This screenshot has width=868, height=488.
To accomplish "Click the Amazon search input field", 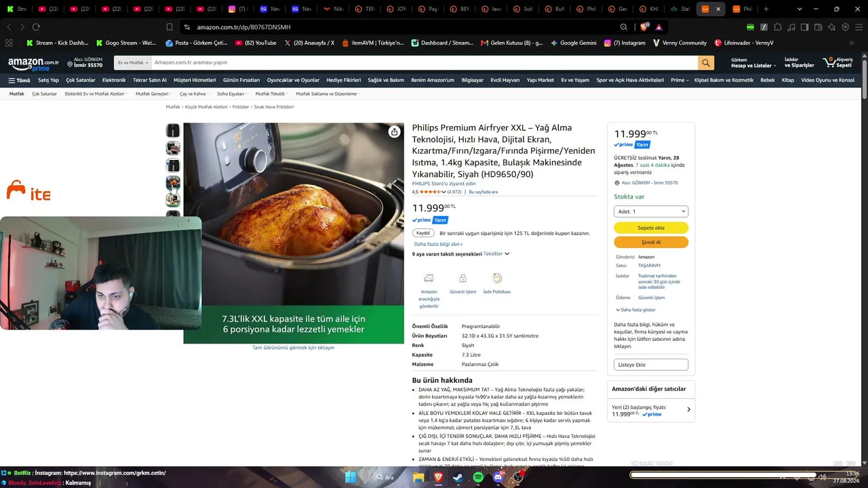I will tap(424, 62).
